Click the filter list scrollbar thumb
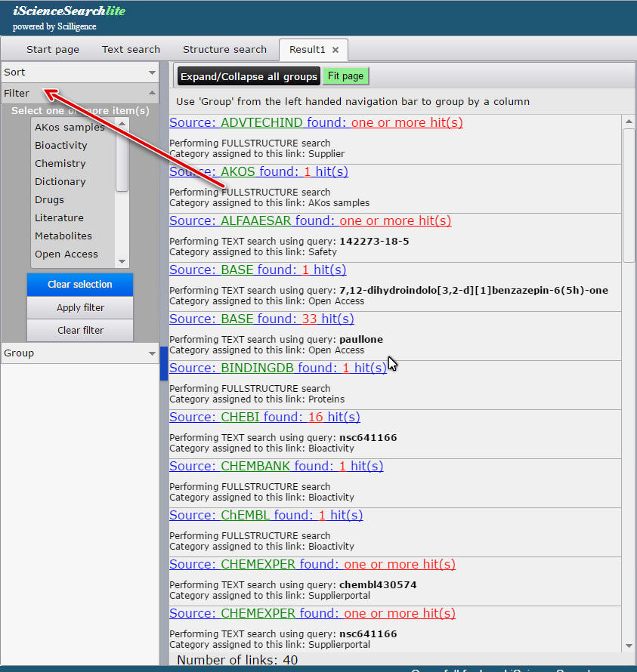 tap(122, 159)
